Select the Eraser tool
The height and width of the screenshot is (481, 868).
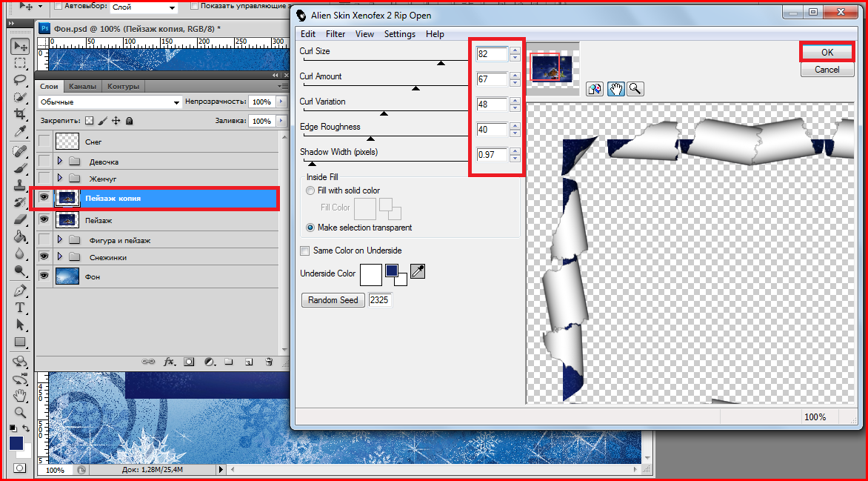click(21, 219)
